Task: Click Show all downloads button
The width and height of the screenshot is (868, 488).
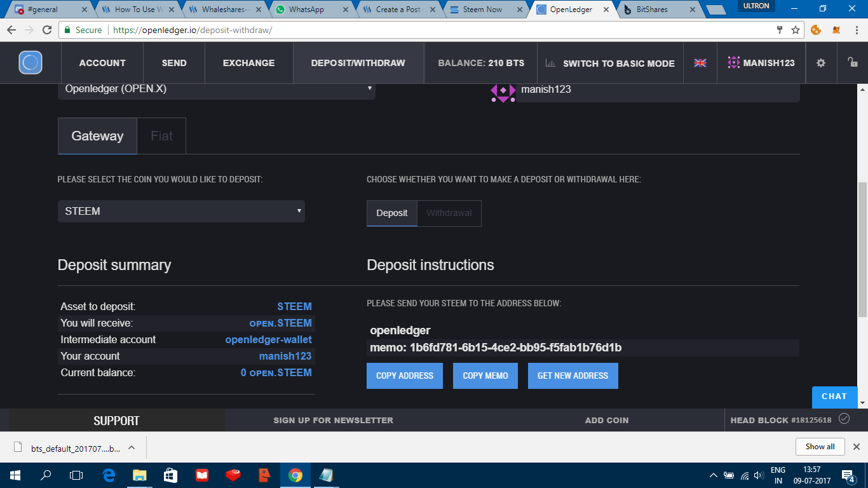Action: click(x=820, y=447)
